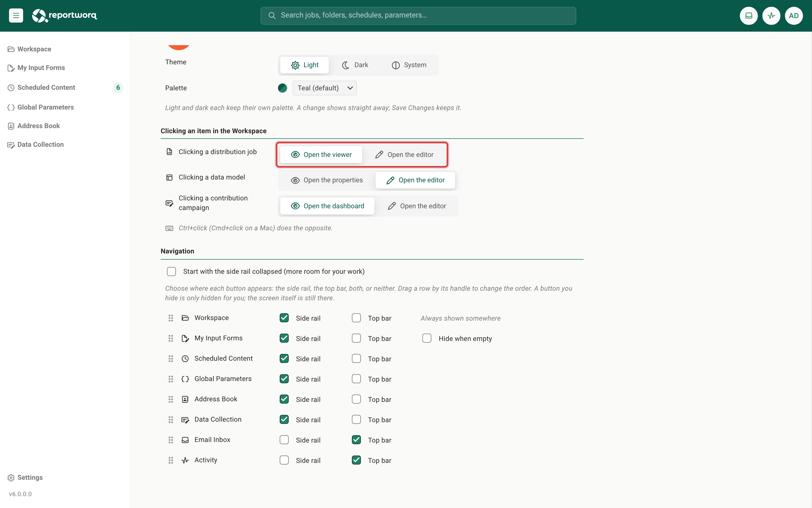Viewport: 812px width, 508px height.
Task: Check Top bar for My Input Forms
Action: click(x=356, y=338)
